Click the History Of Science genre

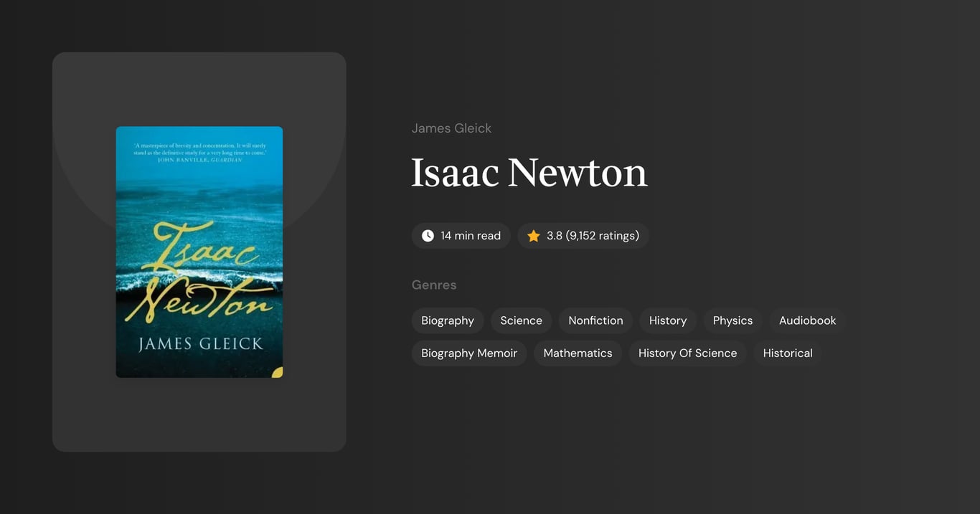pos(687,353)
